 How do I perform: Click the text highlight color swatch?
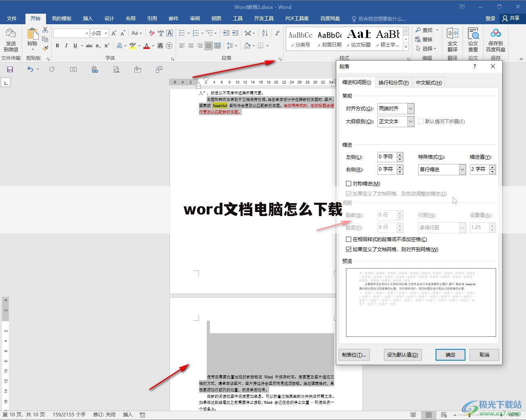click(x=133, y=46)
